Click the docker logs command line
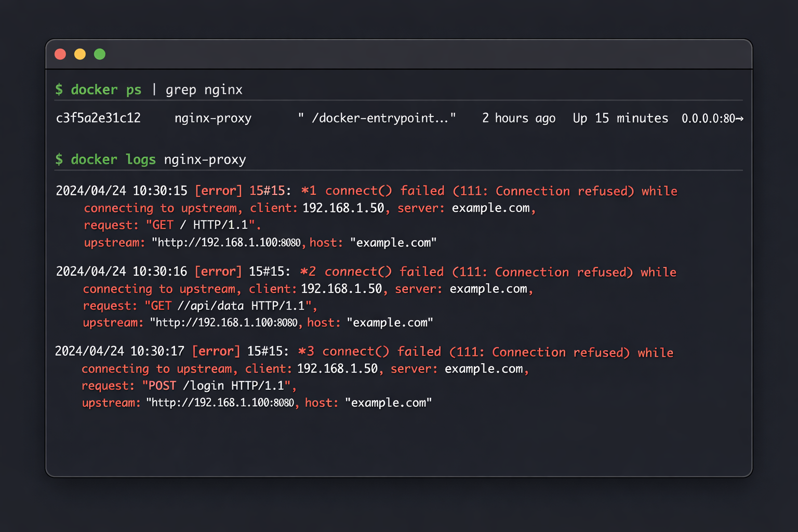798x532 pixels. click(151, 159)
